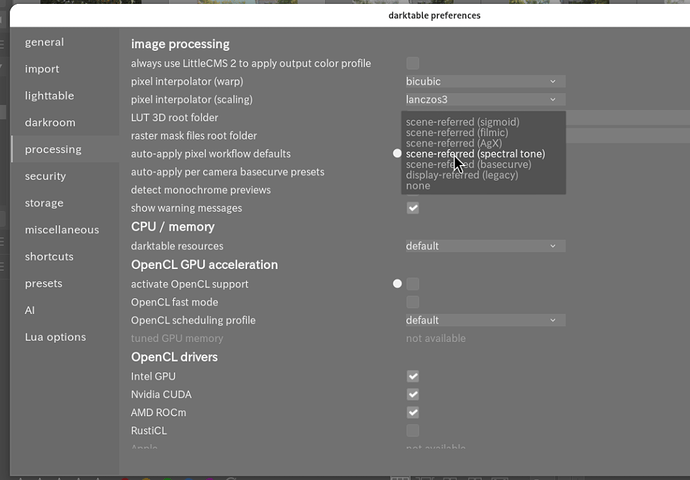Open the storage preferences tab
Screen dimensions: 690x480
pyautogui.click(x=65, y=203)
